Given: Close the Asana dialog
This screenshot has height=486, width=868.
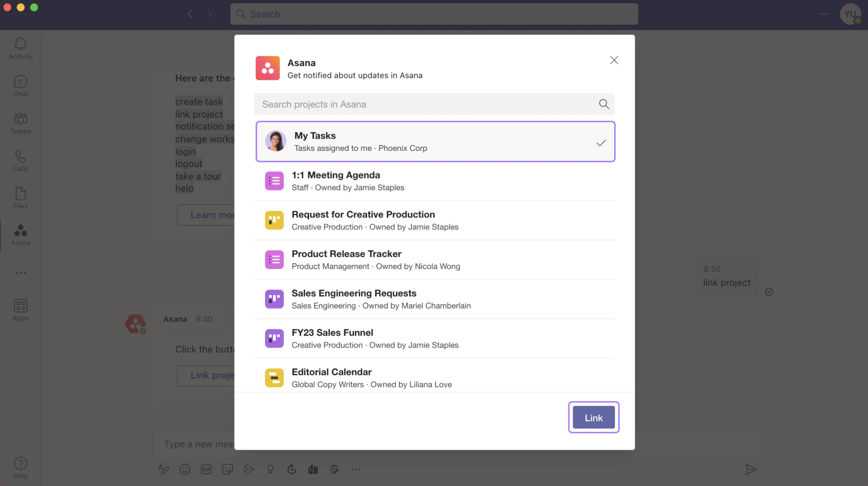Looking at the screenshot, I should [614, 60].
